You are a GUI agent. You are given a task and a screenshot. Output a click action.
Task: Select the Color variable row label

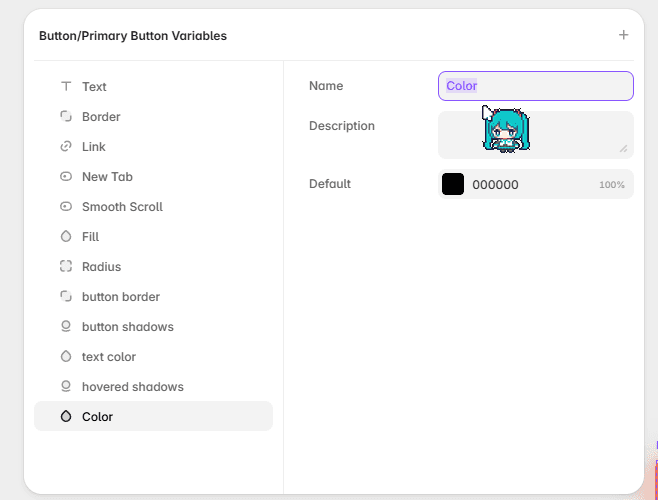[97, 416]
